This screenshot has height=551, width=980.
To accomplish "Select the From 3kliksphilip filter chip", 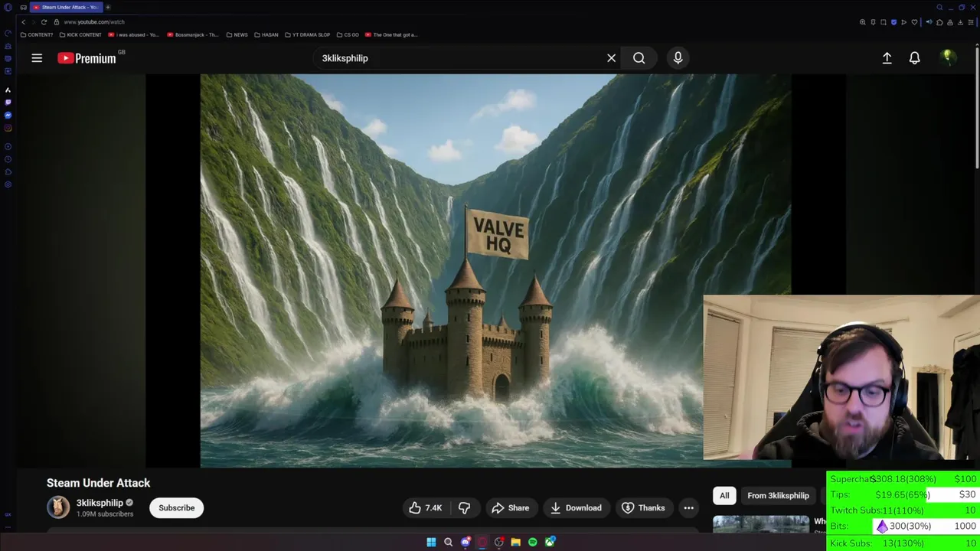I will click(x=778, y=495).
